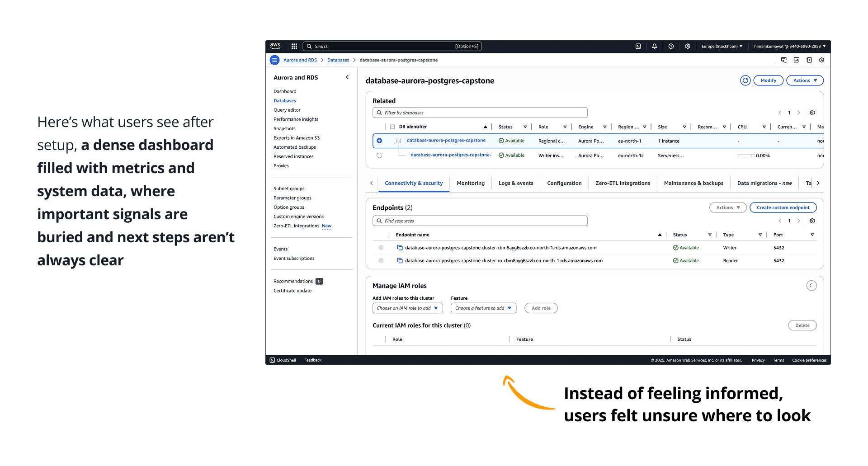868x466 pixels.
Task: Go to next page in Endpoints table
Action: coord(799,221)
